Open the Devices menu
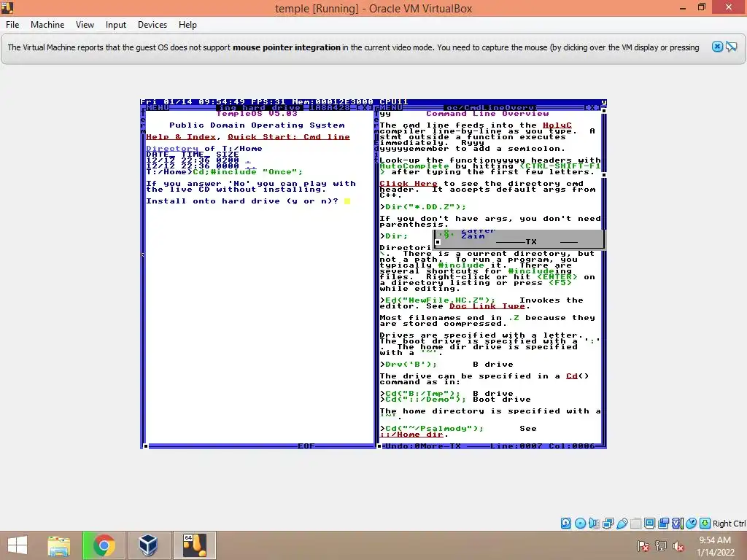This screenshot has width=747, height=560. pyautogui.click(x=152, y=25)
